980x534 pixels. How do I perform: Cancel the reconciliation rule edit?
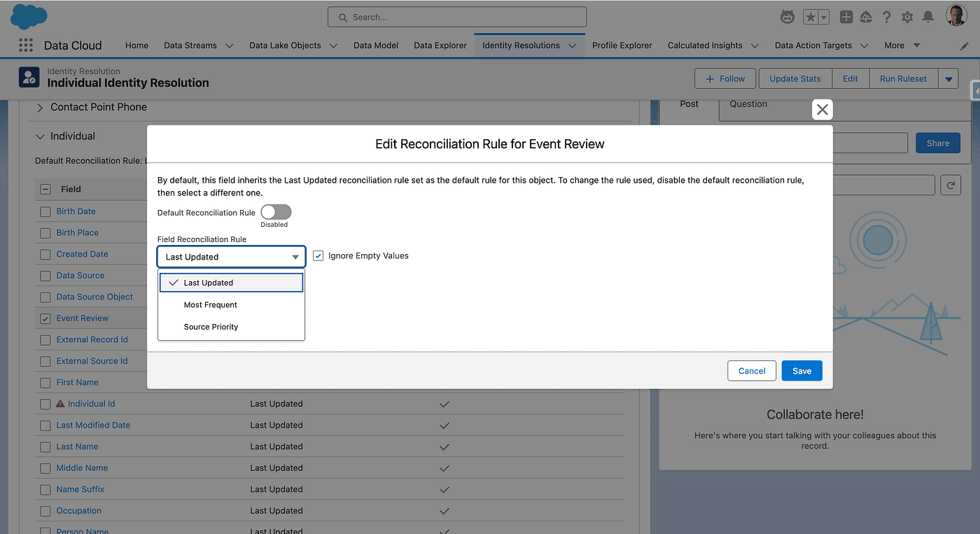752,371
